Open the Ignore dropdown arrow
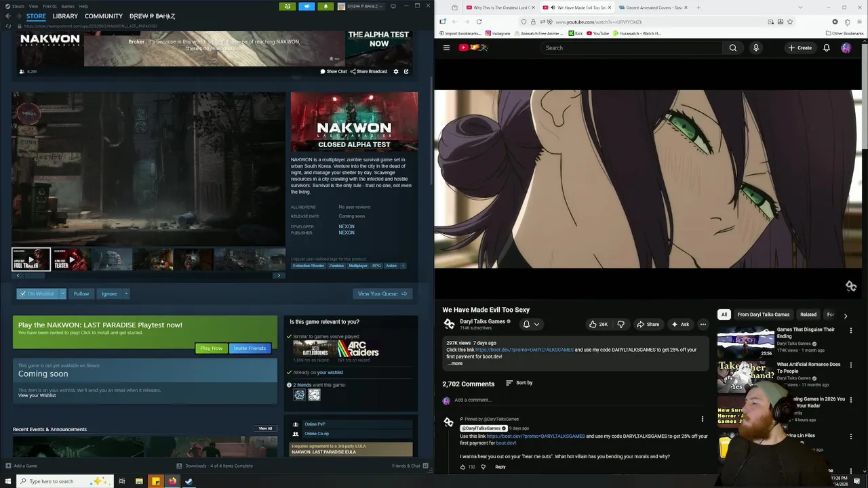The height and width of the screenshot is (488, 868). 126,293
